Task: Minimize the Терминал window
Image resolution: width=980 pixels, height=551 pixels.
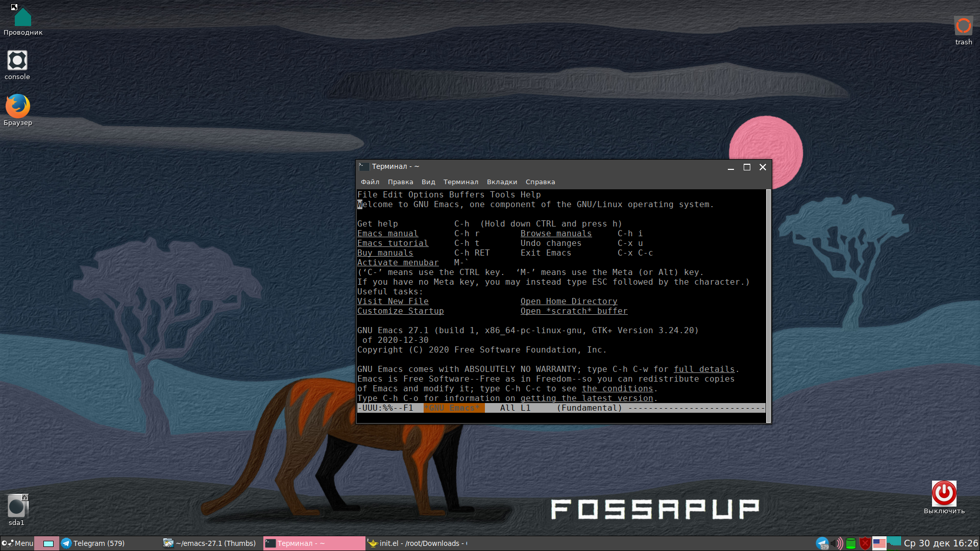Action: pyautogui.click(x=731, y=167)
